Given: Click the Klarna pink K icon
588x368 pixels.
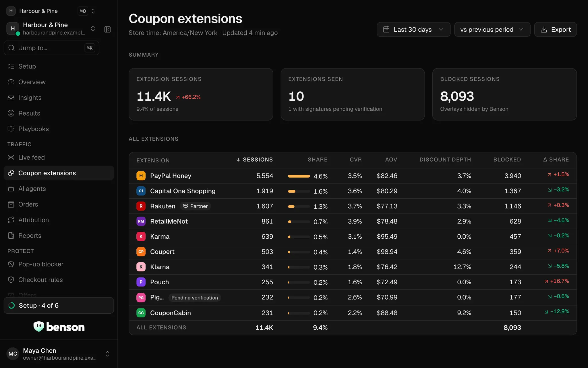Looking at the screenshot, I should pos(141,267).
